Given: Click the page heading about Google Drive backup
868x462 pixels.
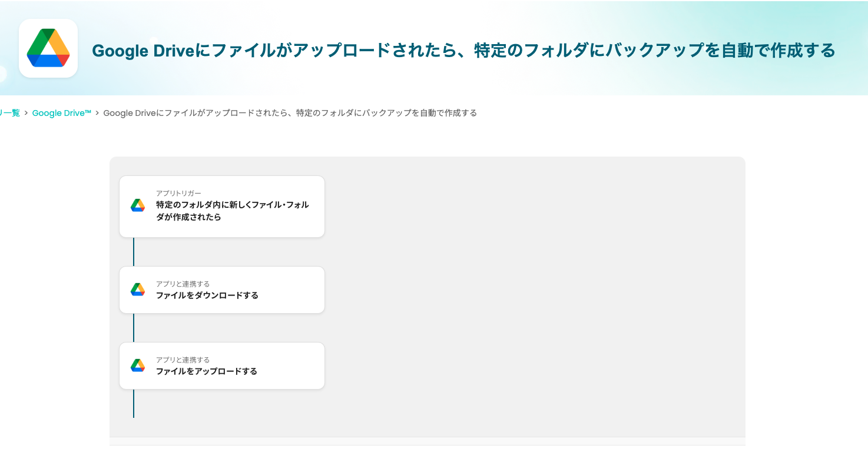Looking at the screenshot, I should tap(463, 51).
